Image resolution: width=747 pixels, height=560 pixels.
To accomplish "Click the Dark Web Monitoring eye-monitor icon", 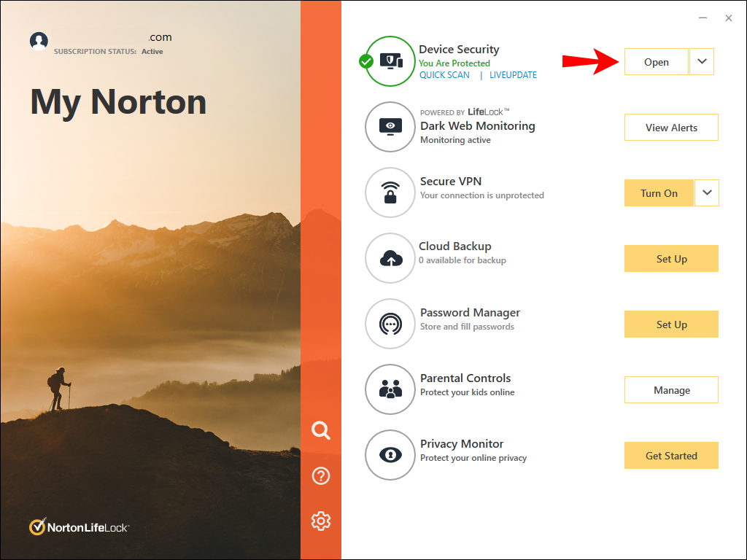I will 390,127.
